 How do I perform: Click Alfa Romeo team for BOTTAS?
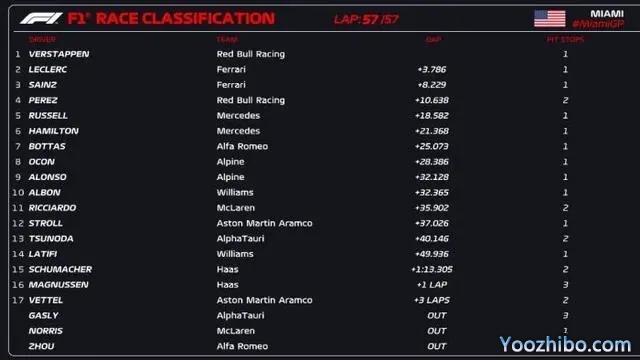pos(242,147)
